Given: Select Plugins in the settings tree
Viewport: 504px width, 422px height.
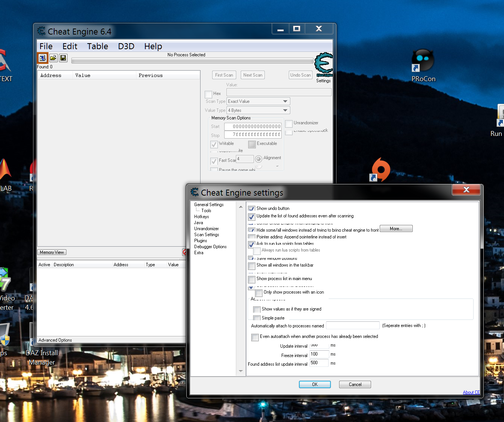Looking at the screenshot, I should pos(201,241).
